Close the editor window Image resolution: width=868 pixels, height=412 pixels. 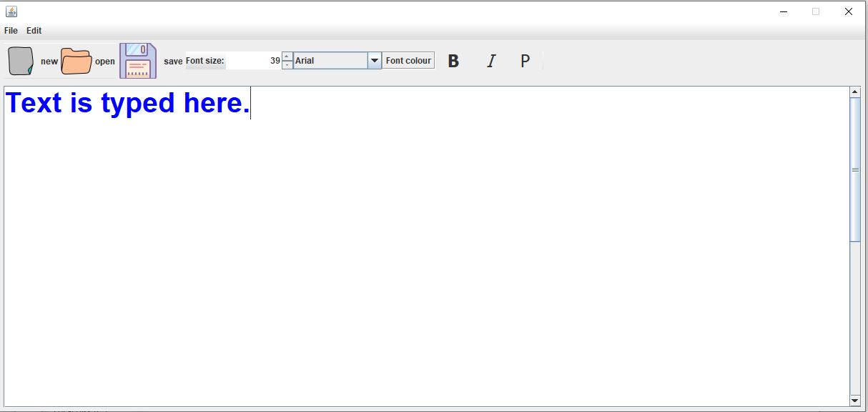(849, 11)
